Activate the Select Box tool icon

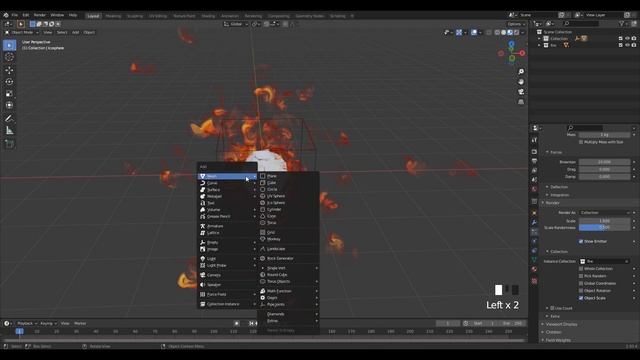(9, 45)
